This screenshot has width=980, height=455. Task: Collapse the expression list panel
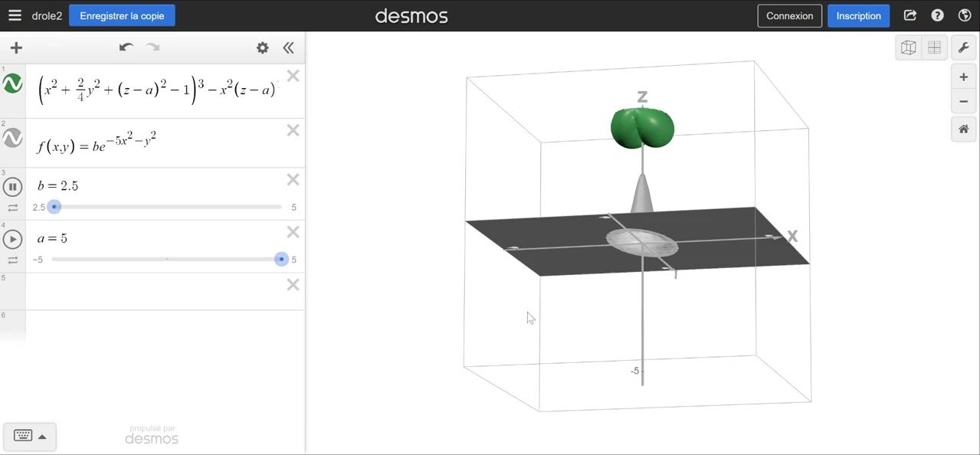(x=288, y=47)
